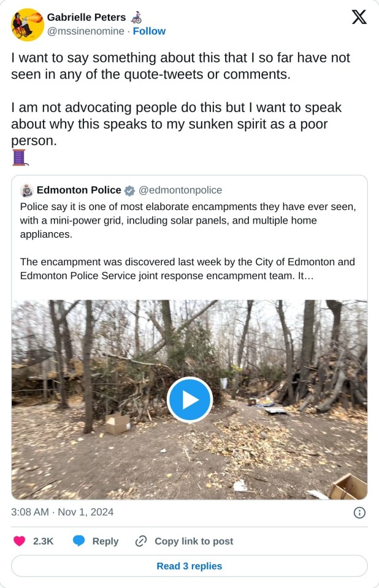
Task: Click the 3:08 AM Nov 1, 2024 timestamp
Action: (x=63, y=512)
